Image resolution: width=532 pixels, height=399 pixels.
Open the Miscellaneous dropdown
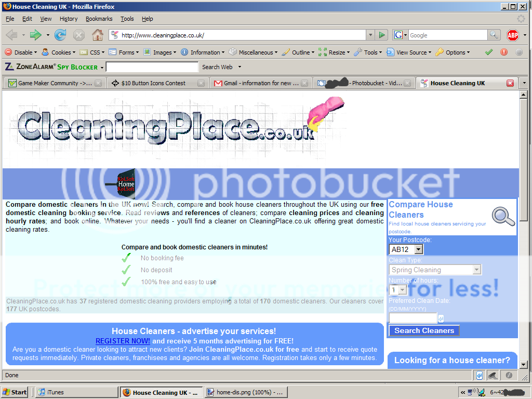click(x=253, y=52)
